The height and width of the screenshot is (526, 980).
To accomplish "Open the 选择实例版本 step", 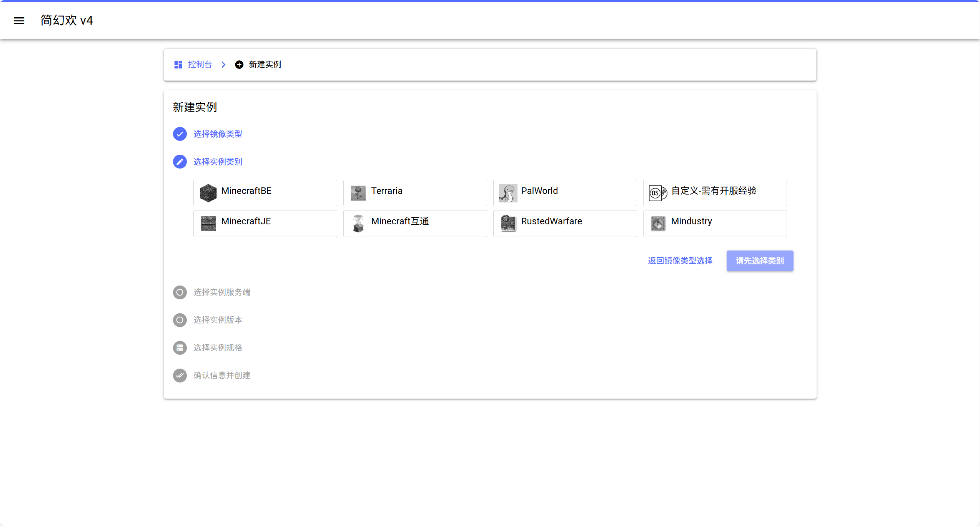I will pos(218,320).
